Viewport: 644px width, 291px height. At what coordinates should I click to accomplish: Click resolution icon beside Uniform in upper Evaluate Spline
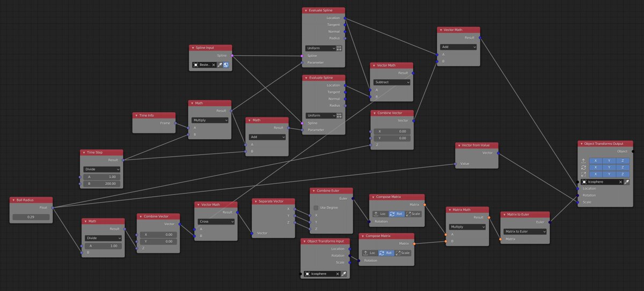click(x=339, y=48)
